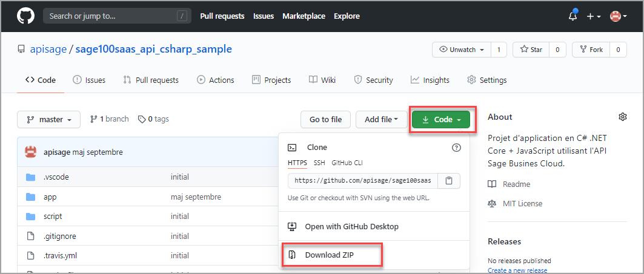This screenshot has height=274, width=644.
Task: Open the app folder
Action: point(50,197)
